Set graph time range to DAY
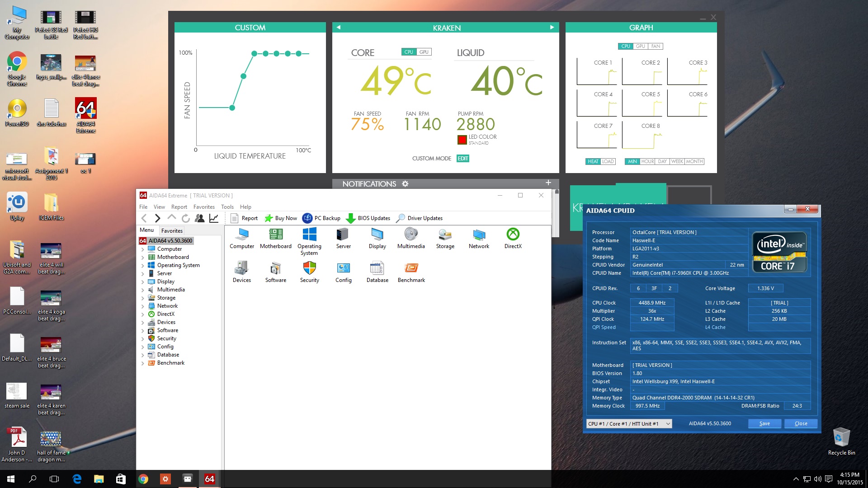 click(662, 161)
